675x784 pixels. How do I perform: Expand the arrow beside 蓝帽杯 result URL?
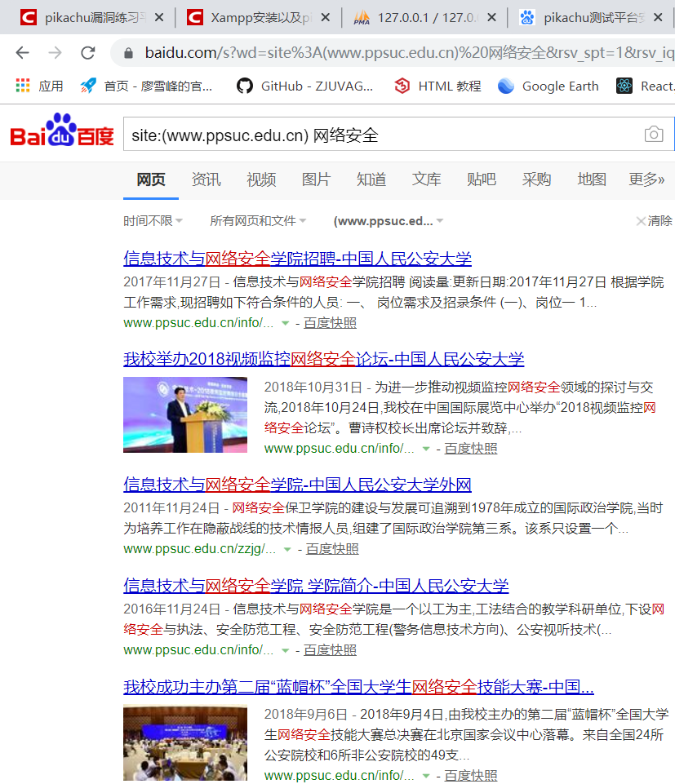click(426, 776)
